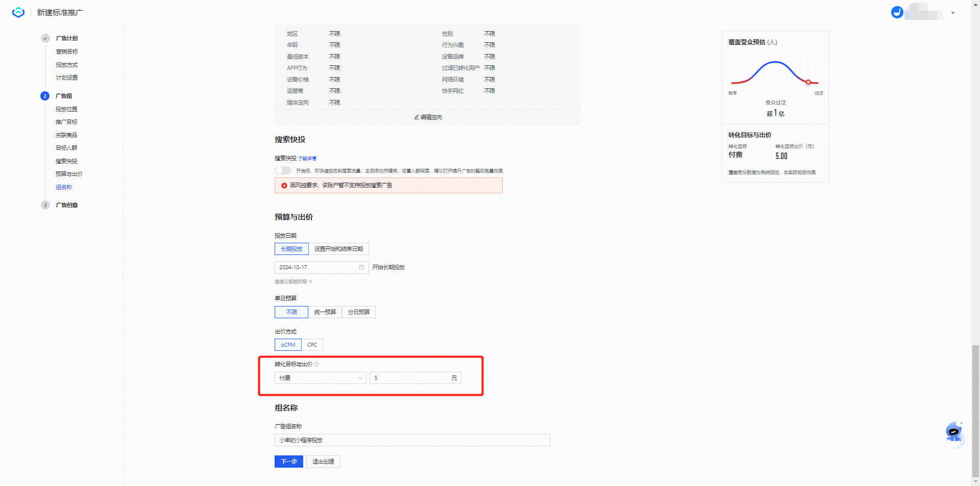
Task: Open the blue user avatar icon
Action: (897, 12)
